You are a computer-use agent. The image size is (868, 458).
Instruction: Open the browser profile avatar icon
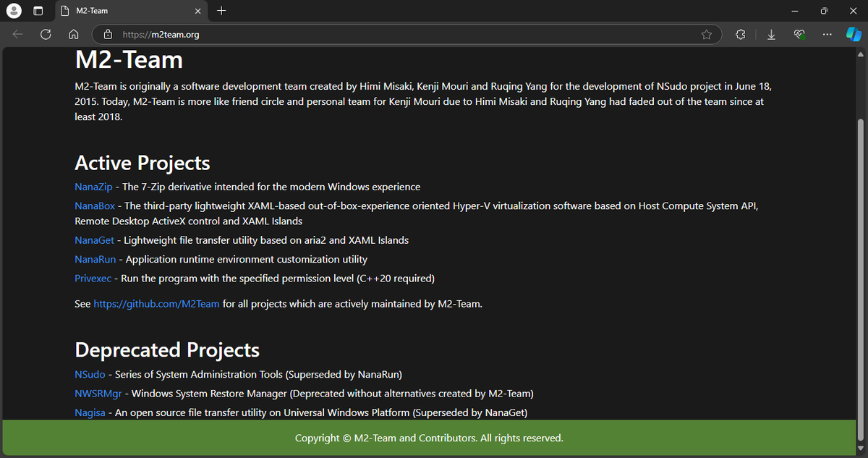(13, 11)
